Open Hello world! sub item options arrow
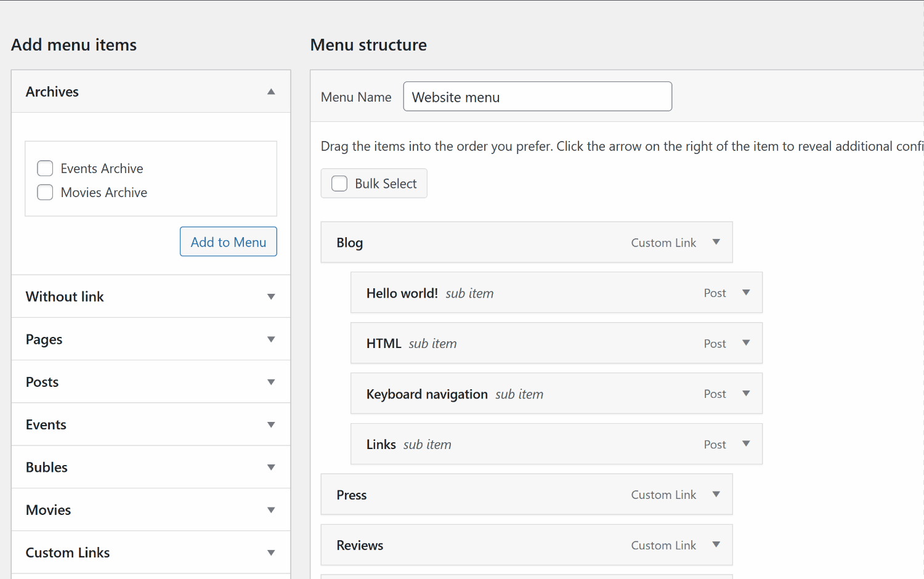 click(746, 293)
